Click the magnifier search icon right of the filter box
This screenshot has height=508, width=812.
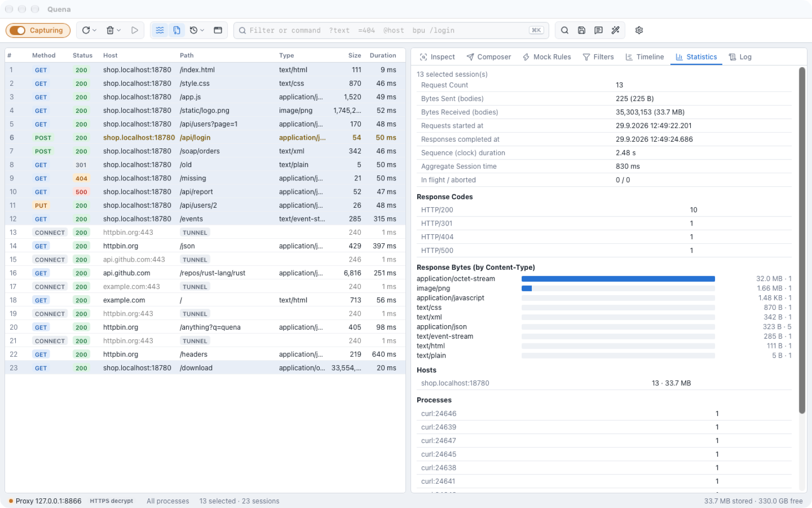tap(564, 30)
